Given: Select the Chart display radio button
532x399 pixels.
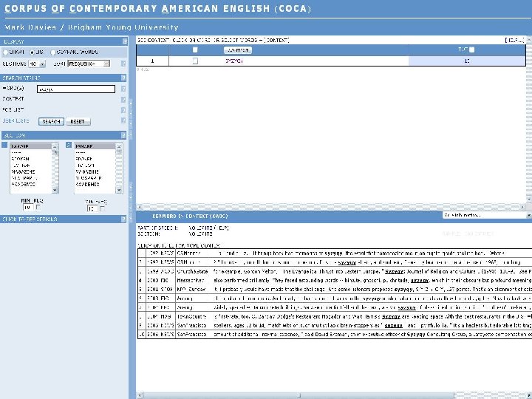Looking at the screenshot, I should tap(5, 52).
